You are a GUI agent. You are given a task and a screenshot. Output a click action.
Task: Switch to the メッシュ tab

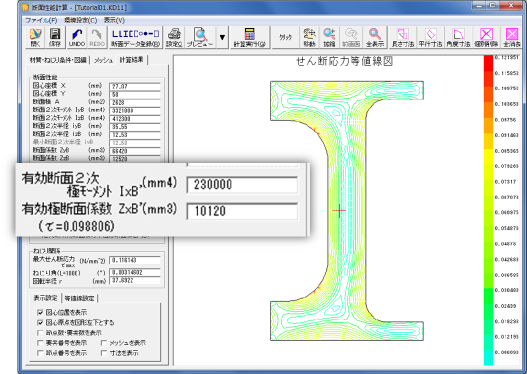103,60
